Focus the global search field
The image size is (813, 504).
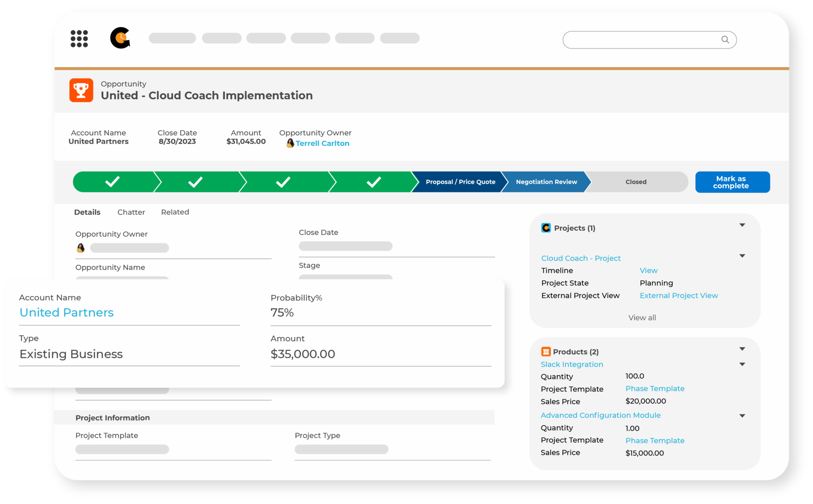click(x=649, y=40)
